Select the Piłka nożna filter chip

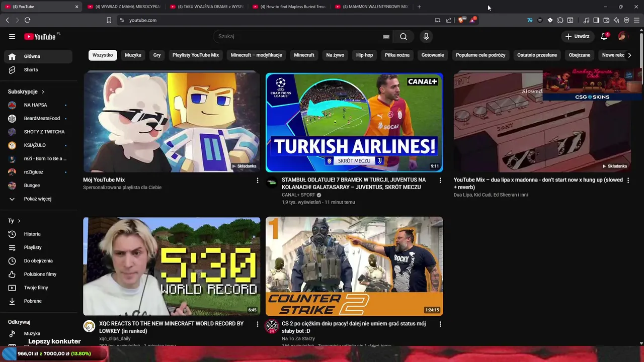(x=397, y=55)
